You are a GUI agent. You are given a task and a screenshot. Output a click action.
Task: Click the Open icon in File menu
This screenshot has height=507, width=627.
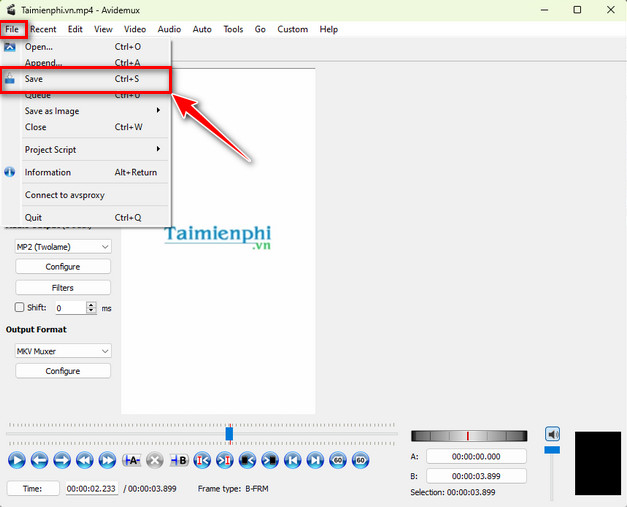(10, 47)
